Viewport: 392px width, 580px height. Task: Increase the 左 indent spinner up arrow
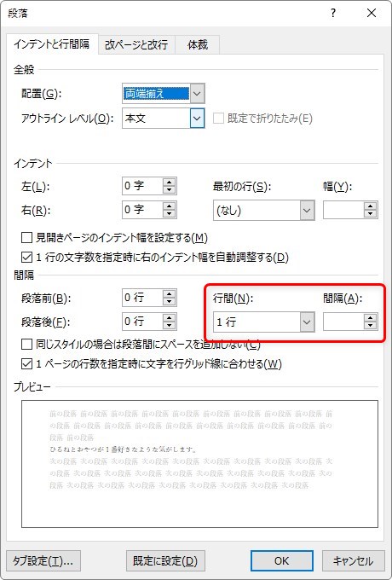pos(170,182)
